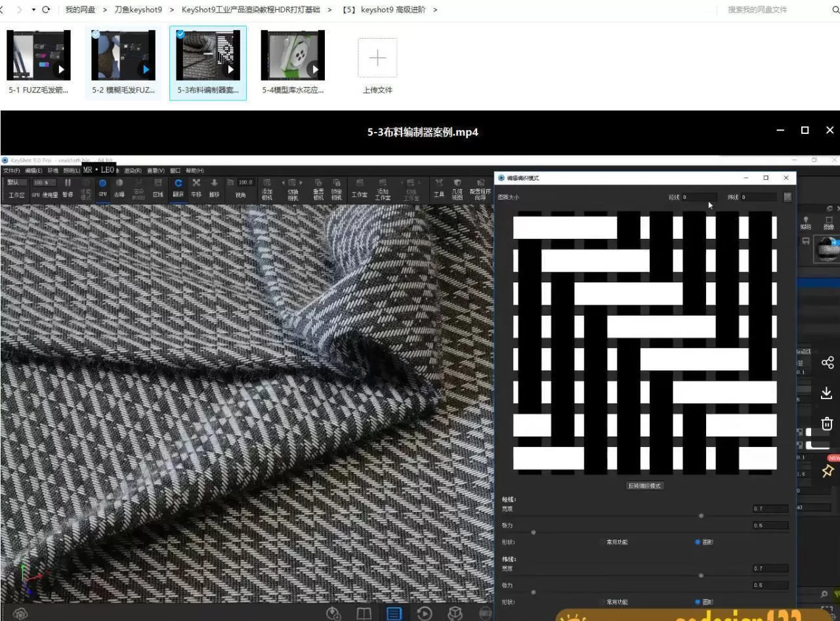Select 圆形 radio under the 经线 section

pyautogui.click(x=697, y=542)
